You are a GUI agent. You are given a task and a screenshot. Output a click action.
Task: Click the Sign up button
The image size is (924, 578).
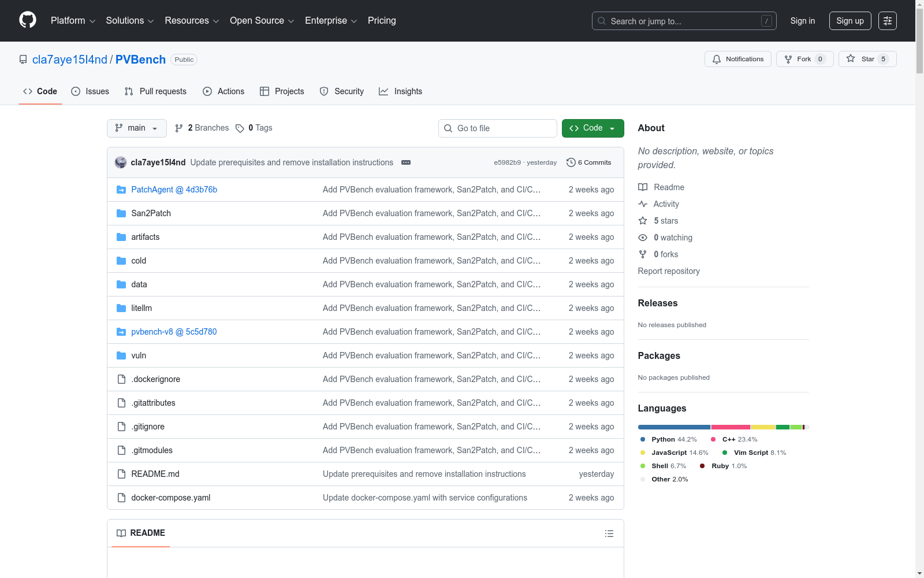[x=850, y=21]
